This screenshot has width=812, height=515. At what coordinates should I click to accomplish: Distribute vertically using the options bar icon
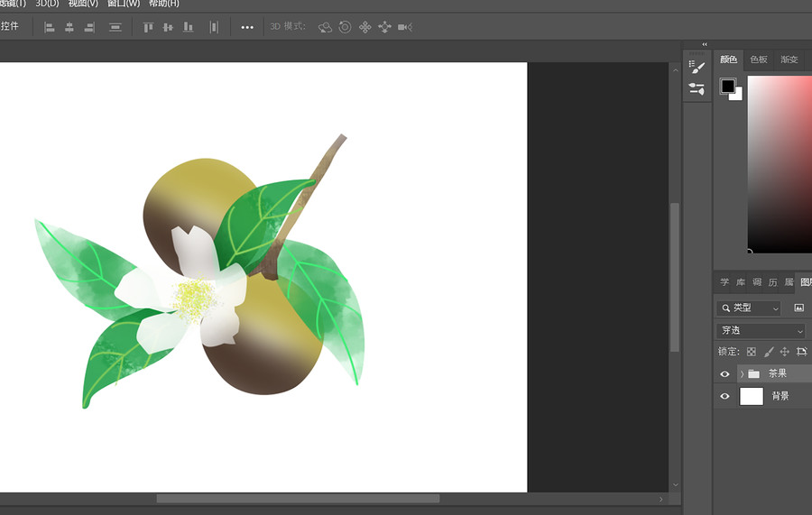(x=115, y=27)
